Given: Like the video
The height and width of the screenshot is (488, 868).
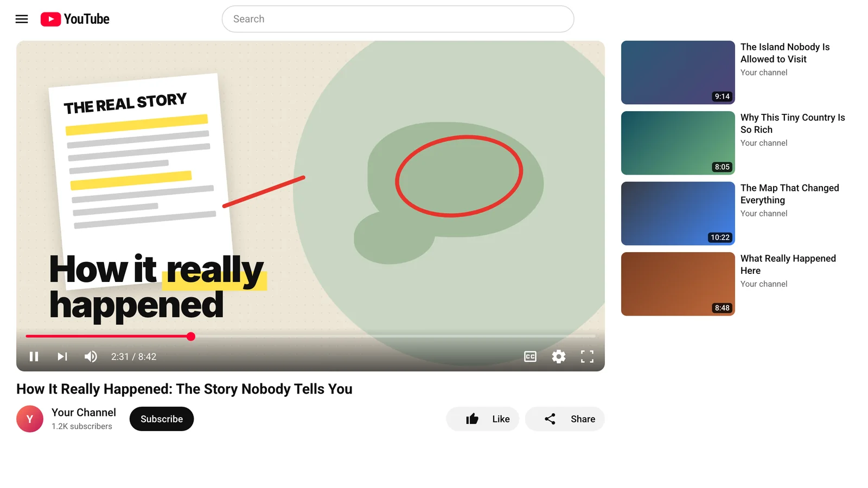Looking at the screenshot, I should click(483, 419).
